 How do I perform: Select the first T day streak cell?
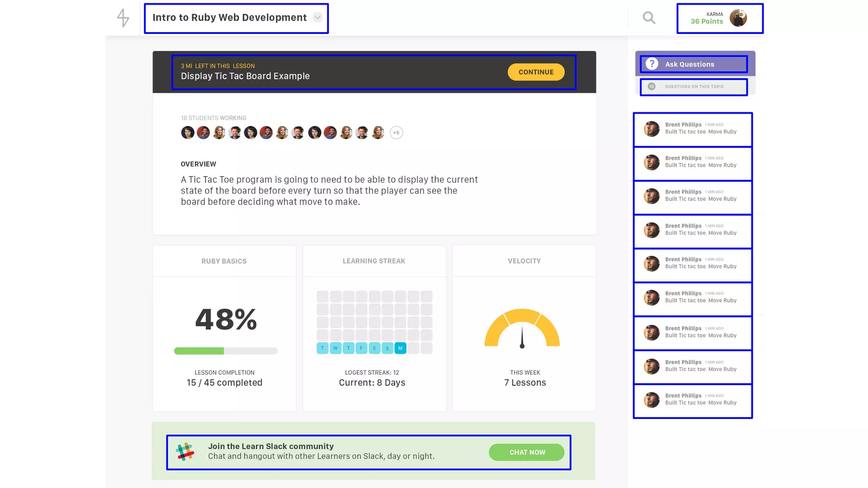pyautogui.click(x=322, y=348)
